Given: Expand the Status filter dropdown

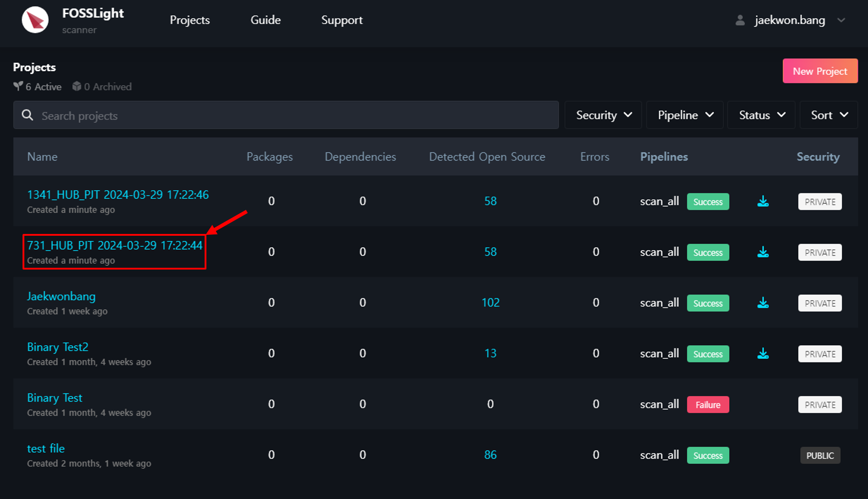Looking at the screenshot, I should [x=761, y=116].
